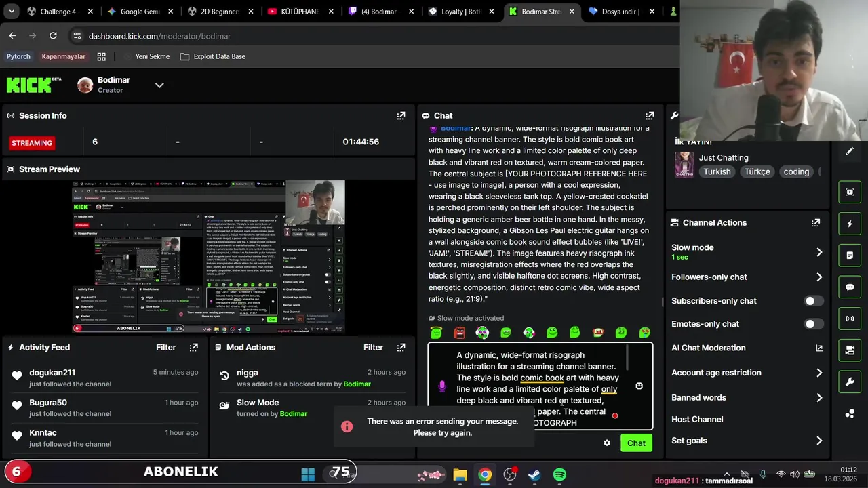Expand Slow mode settings
The image size is (868, 488).
[747, 251]
